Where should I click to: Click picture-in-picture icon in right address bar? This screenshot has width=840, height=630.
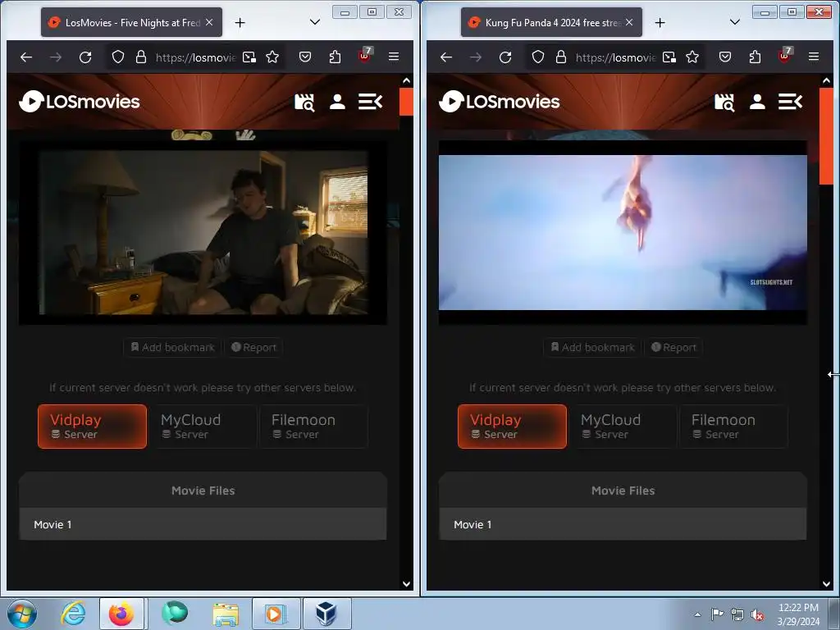pyautogui.click(x=669, y=57)
